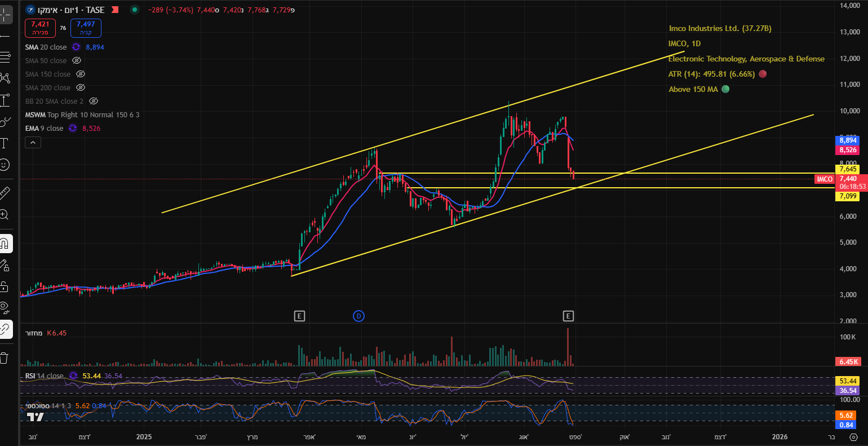Collapse the indicator legend with chevron
This screenshot has width=868, height=446.
[x=33, y=143]
